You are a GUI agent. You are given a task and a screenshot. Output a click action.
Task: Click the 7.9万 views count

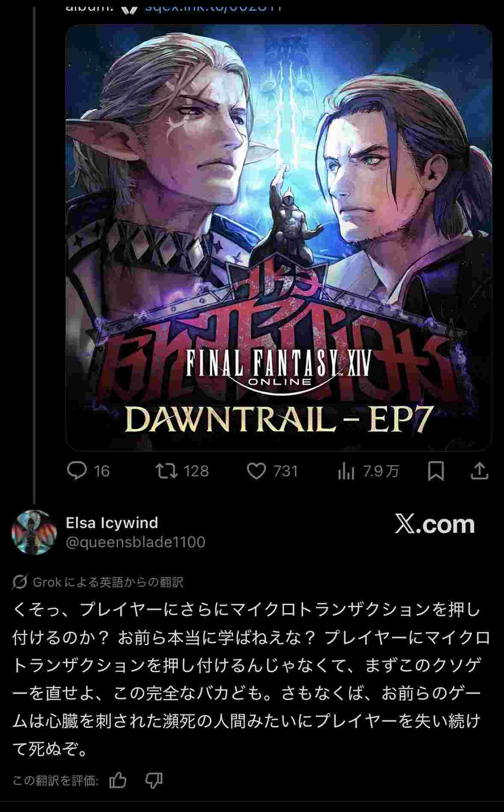pyautogui.click(x=381, y=471)
